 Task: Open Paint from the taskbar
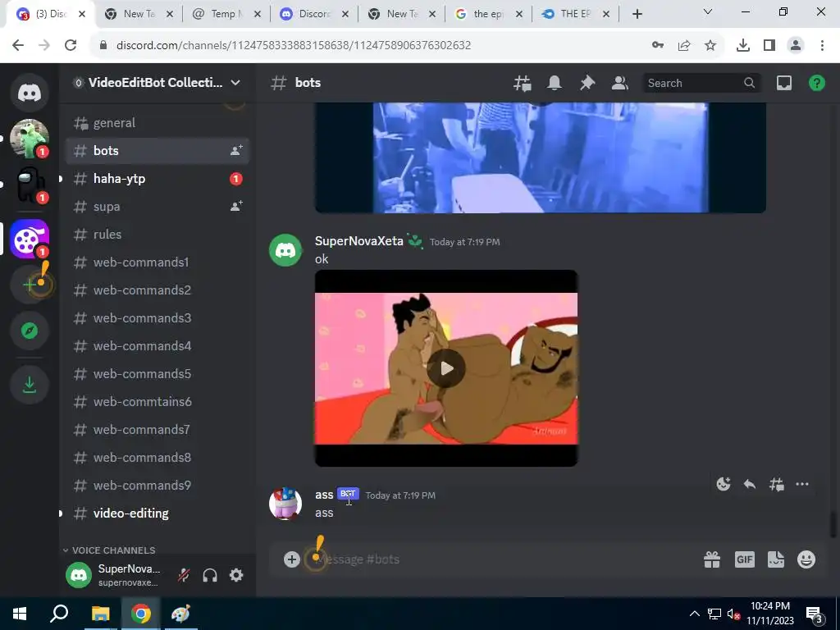[180, 614]
